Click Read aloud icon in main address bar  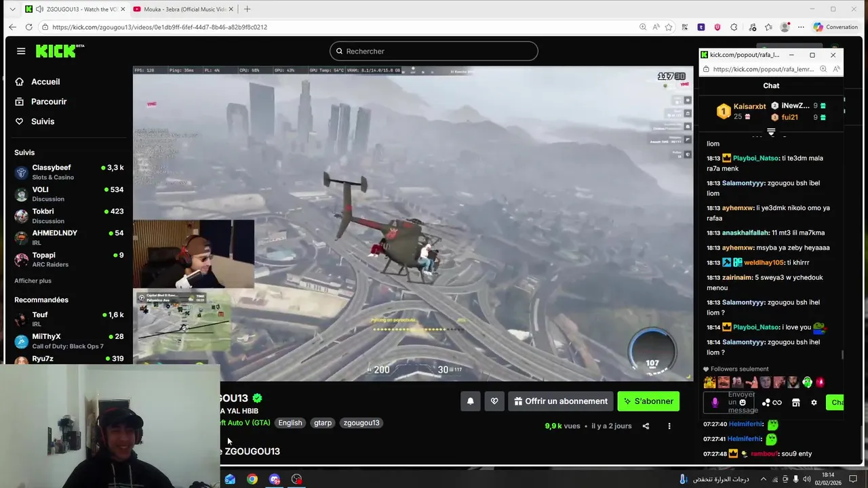coord(656,27)
